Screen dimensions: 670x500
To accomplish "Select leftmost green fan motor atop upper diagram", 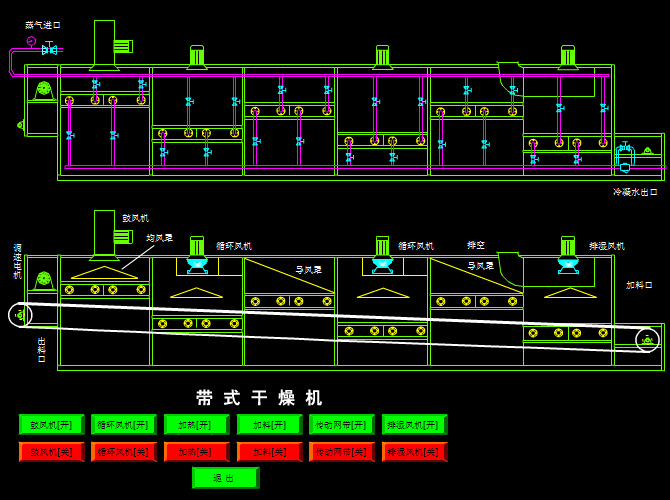I will (197, 57).
